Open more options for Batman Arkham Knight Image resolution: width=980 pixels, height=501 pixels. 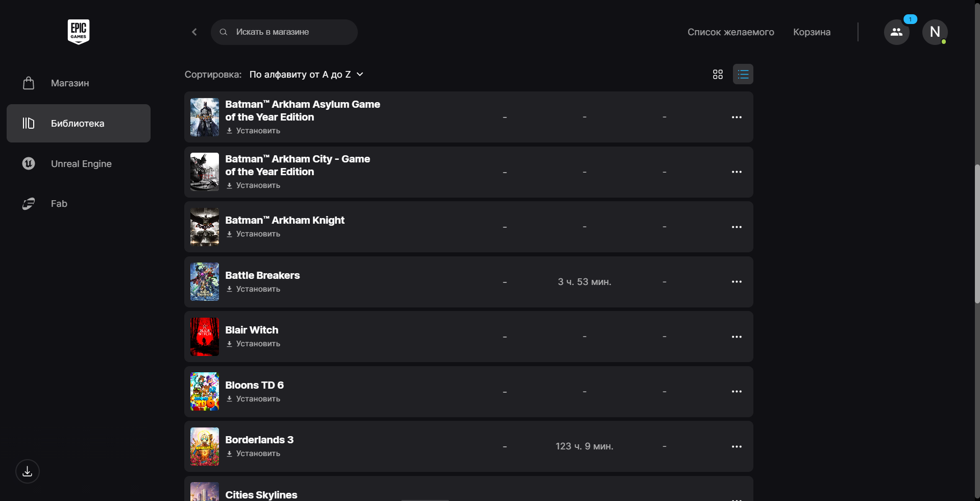(737, 227)
